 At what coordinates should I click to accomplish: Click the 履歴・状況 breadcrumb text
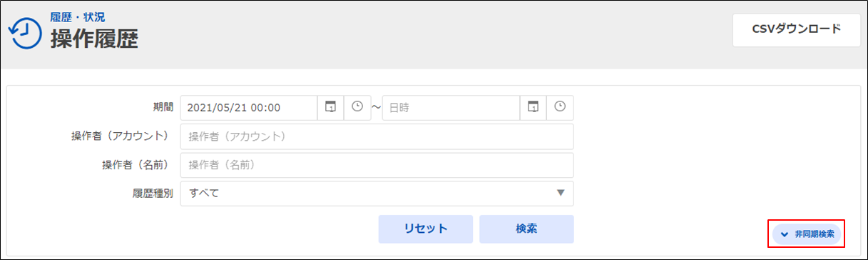click(x=77, y=16)
